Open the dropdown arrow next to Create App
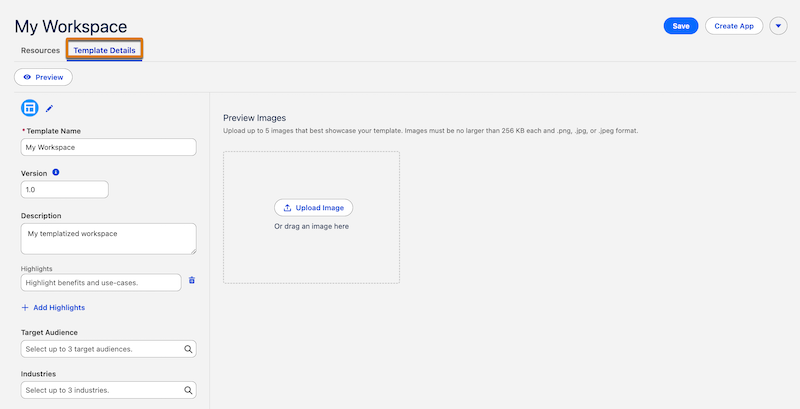This screenshot has height=409, width=800. coord(778,26)
